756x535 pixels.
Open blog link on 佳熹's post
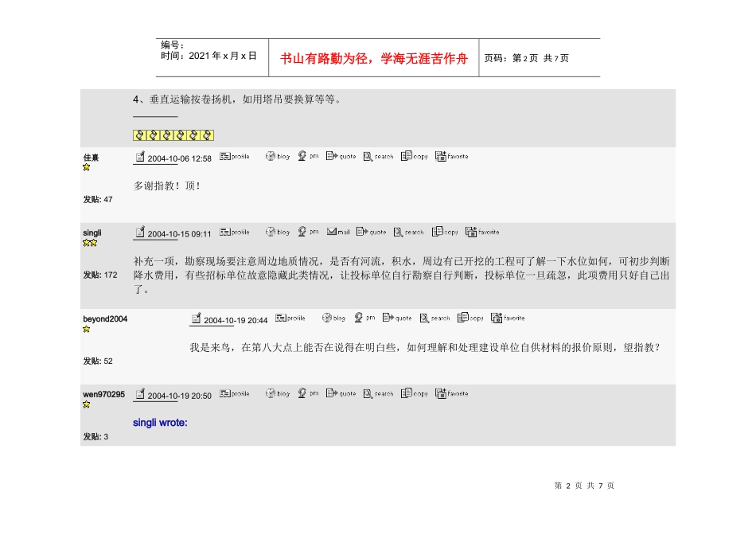pyautogui.click(x=278, y=156)
